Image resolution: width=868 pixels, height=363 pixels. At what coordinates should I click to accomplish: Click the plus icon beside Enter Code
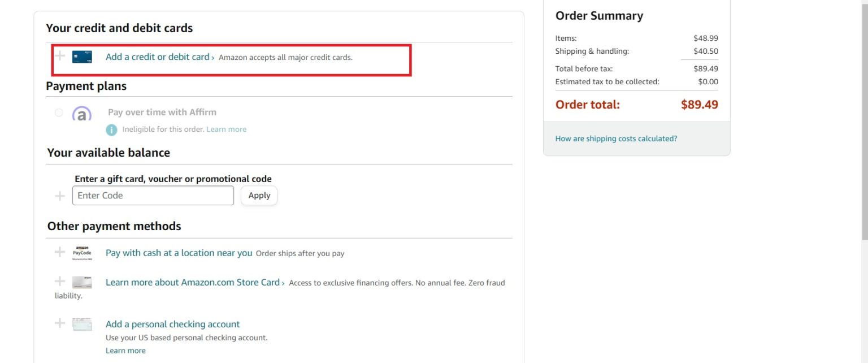click(x=59, y=196)
